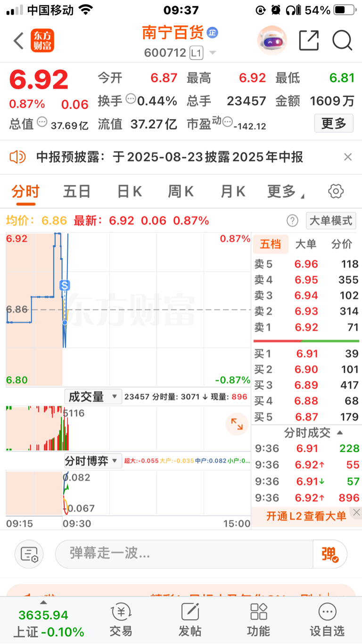Image resolution: width=362 pixels, height=644 pixels.
Task: Tap the info icon next to 换手
Action: click(x=131, y=99)
